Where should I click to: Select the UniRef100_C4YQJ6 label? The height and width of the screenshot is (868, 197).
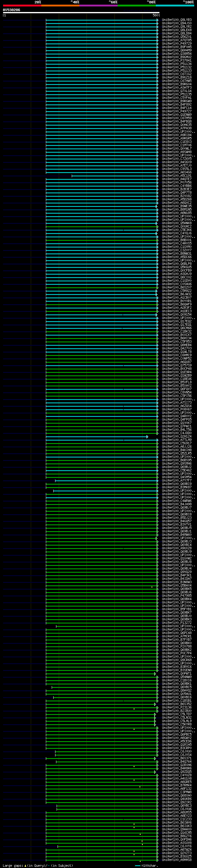click(177, 233)
